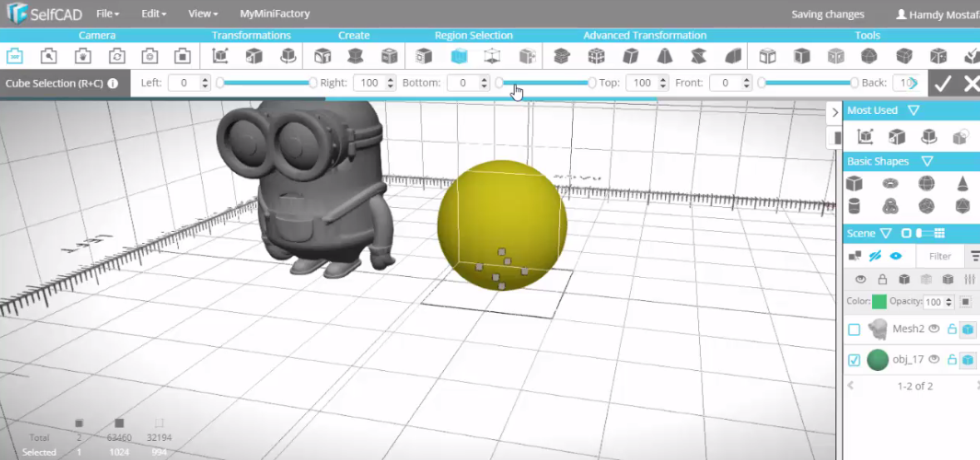Image resolution: width=980 pixels, height=460 pixels.
Task: Toggle the lock on Mesh2
Action: click(x=952, y=329)
